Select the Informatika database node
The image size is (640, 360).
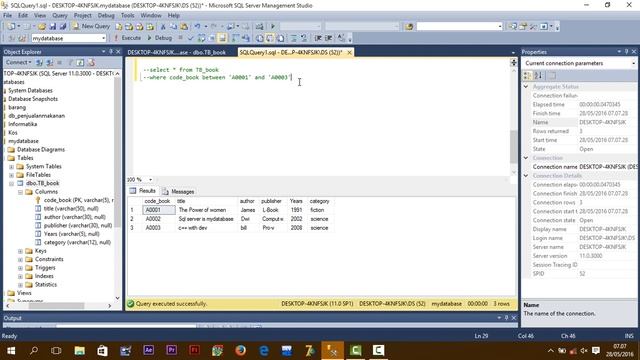click(22, 124)
